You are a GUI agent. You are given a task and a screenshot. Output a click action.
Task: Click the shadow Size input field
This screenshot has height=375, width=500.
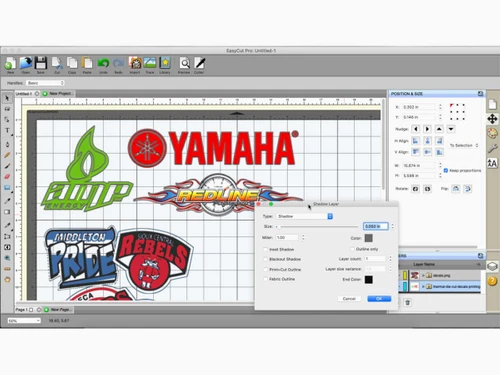point(376,226)
